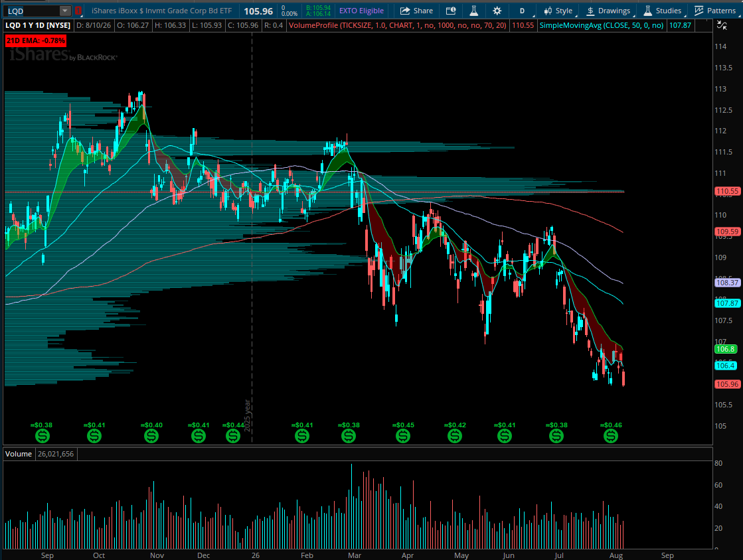The image size is (743, 560).
Task: Expand the Style menu
Action: pos(558,11)
